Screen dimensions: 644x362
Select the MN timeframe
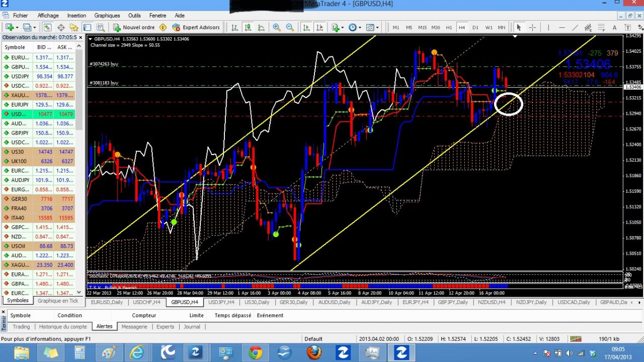point(502,27)
